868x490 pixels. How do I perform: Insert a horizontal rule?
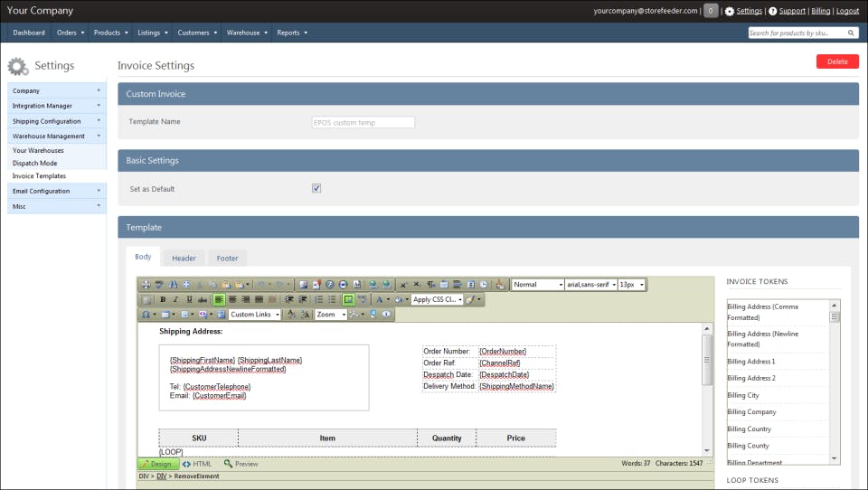coord(457,285)
